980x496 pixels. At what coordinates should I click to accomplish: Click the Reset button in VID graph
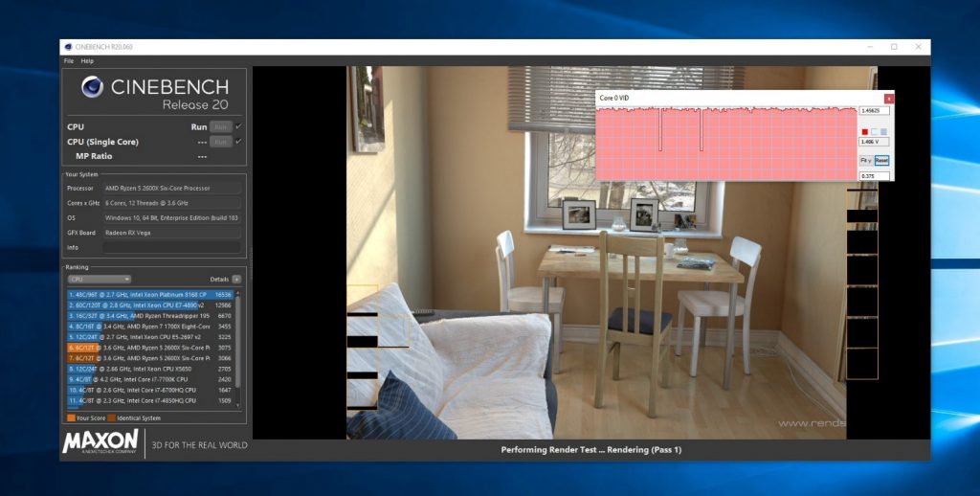pyautogui.click(x=881, y=160)
